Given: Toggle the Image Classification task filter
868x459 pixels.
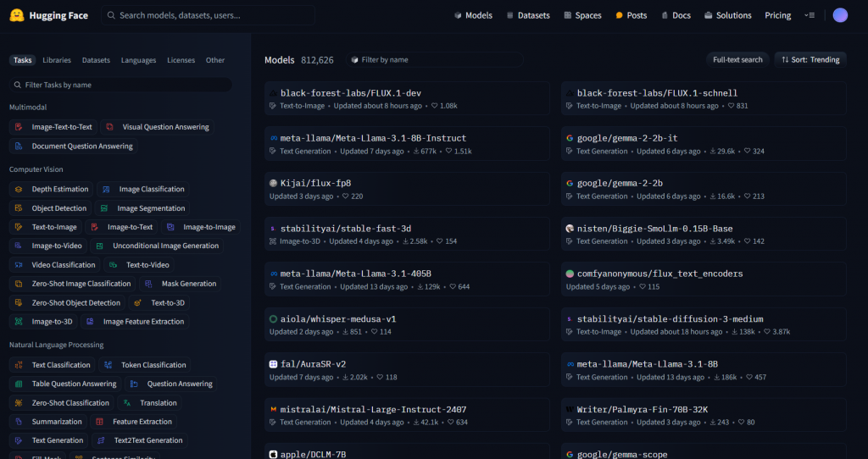Looking at the screenshot, I should tap(142, 189).
